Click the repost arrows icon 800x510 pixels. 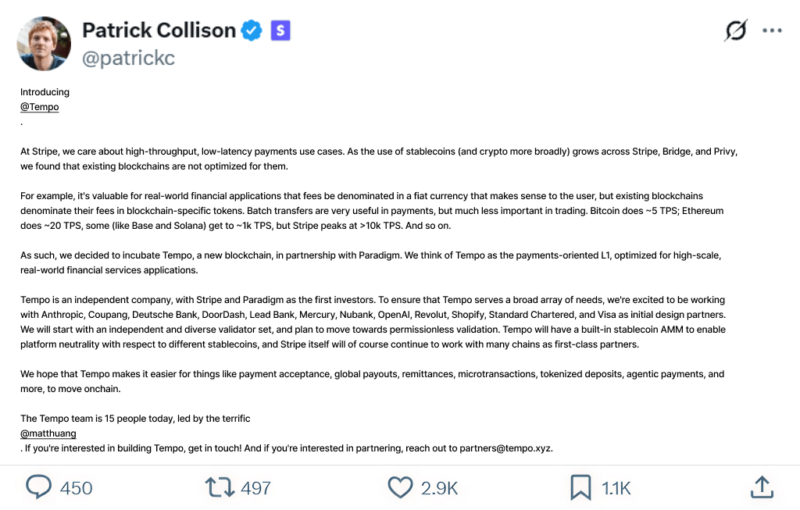pos(217,487)
